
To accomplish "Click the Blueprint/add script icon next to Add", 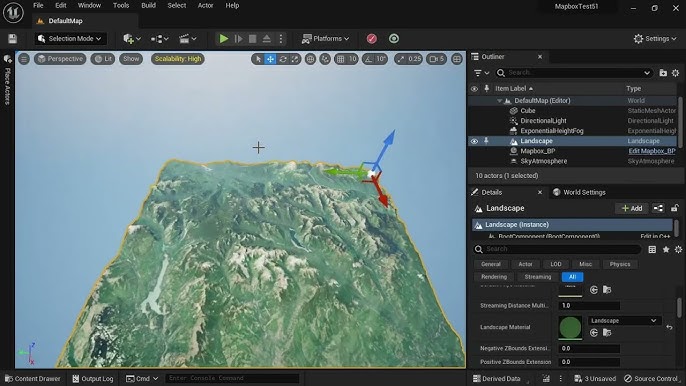I will click(x=658, y=208).
